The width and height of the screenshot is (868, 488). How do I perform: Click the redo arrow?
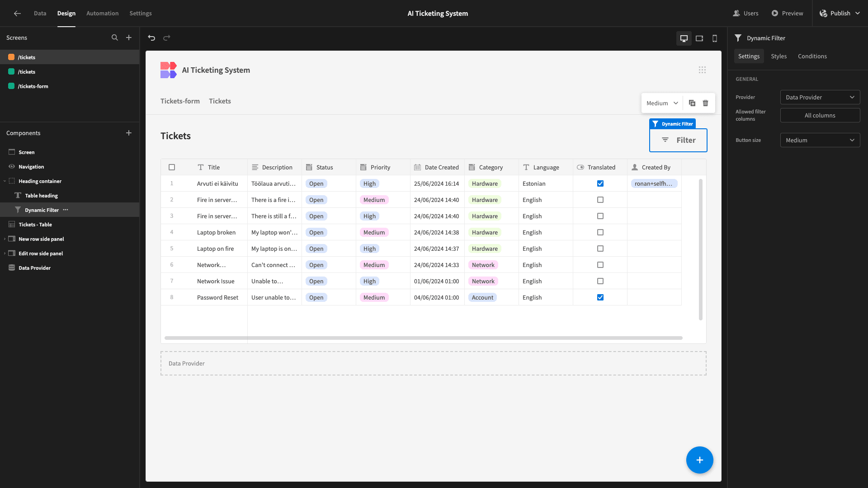pyautogui.click(x=167, y=38)
